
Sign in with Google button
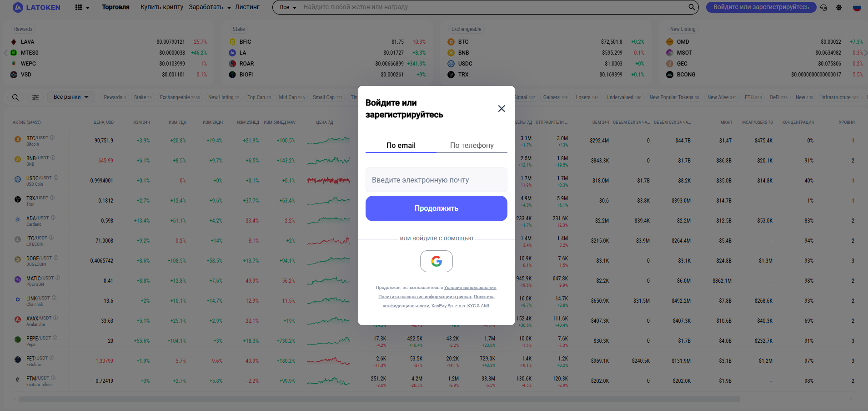click(437, 261)
